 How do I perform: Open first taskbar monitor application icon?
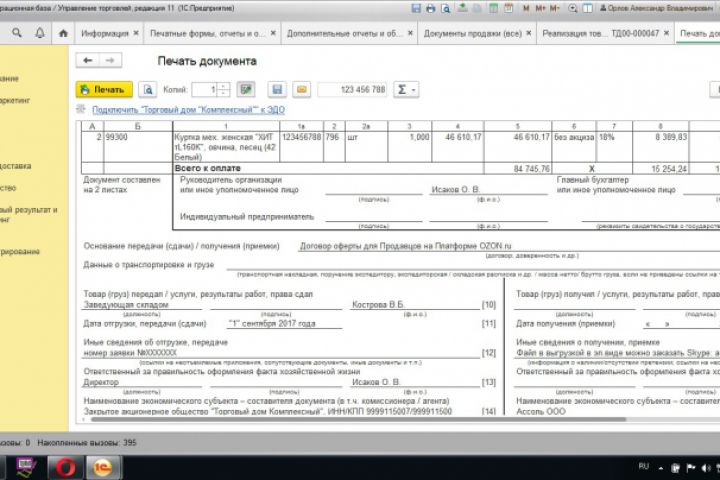coord(26,468)
